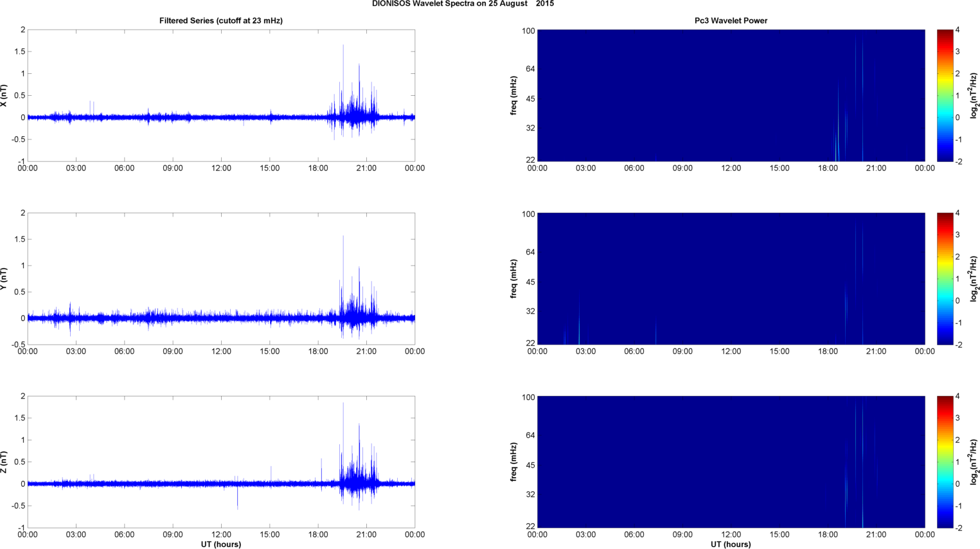
Task: Click the '12:00' tick below the Y (nT) plot
Action: pos(221,352)
